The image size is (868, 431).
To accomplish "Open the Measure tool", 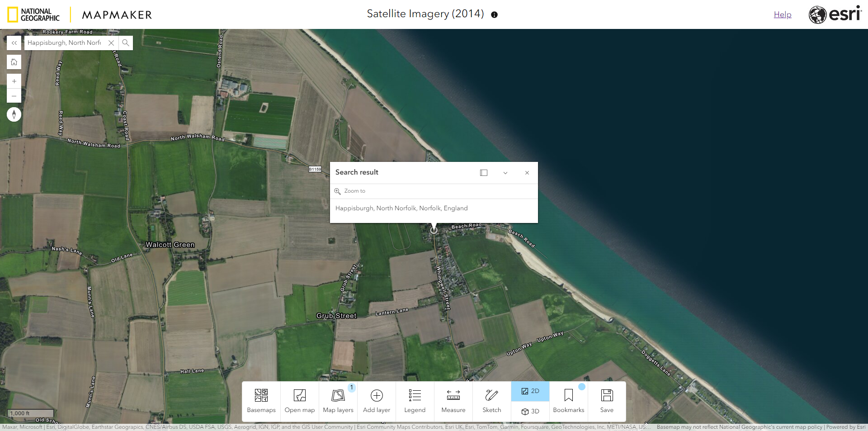I will tap(453, 401).
